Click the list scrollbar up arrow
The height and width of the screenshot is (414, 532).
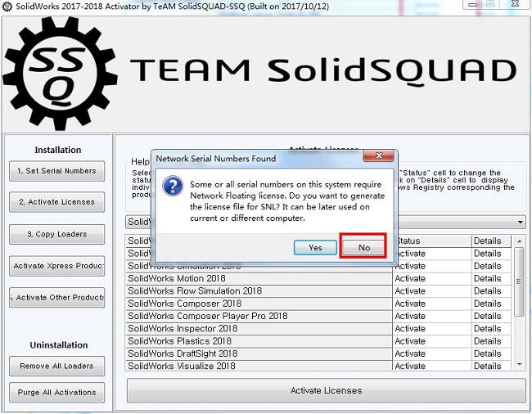pyautogui.click(x=519, y=241)
